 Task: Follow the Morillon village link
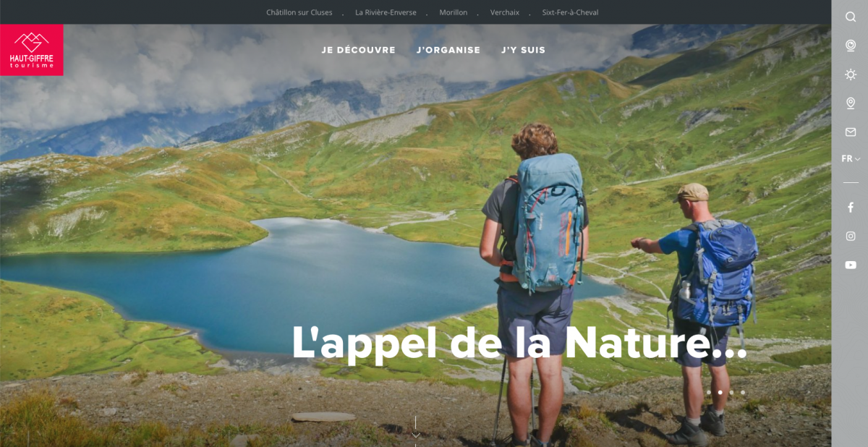tap(454, 12)
